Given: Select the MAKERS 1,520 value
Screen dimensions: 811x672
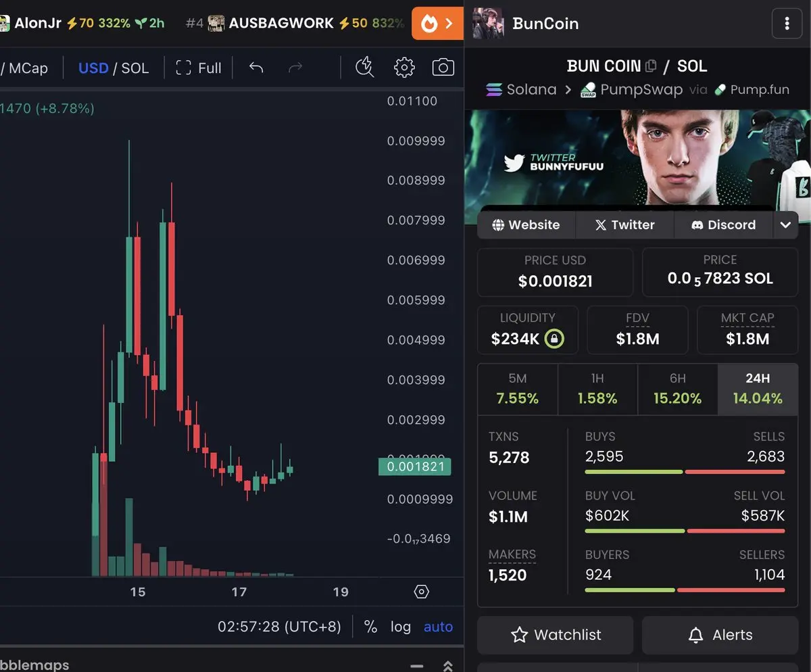Looking at the screenshot, I should click(508, 575).
